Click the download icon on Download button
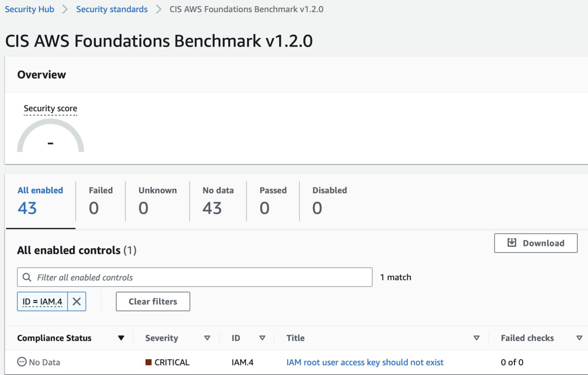Image resolution: width=588 pixels, height=375 pixels. coord(512,243)
